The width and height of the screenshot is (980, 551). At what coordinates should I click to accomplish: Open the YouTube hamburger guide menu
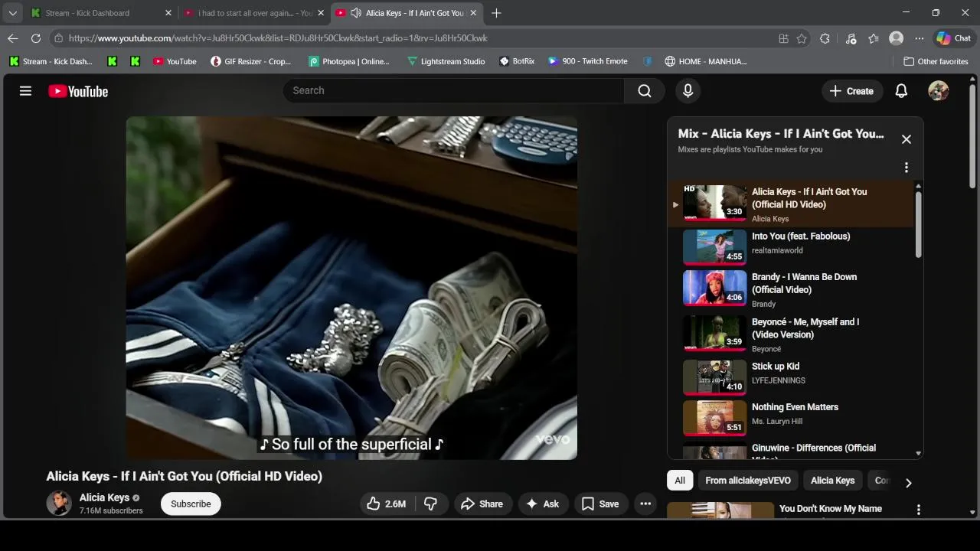click(25, 91)
